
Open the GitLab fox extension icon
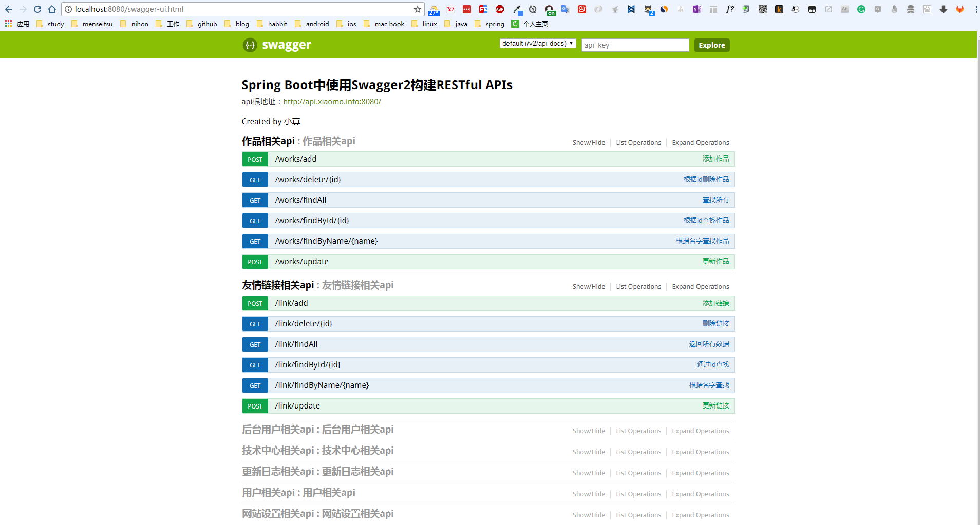coord(960,9)
